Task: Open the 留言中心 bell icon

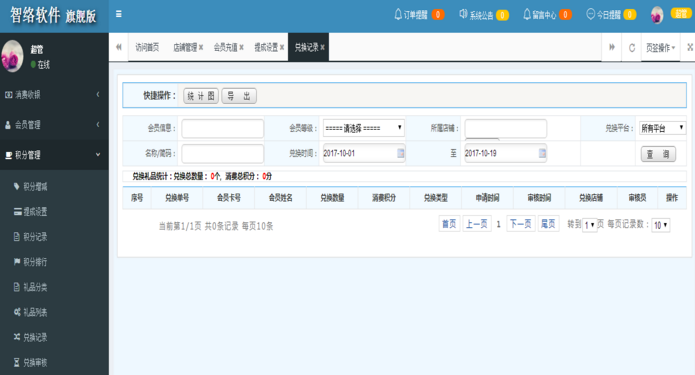Action: 527,15
